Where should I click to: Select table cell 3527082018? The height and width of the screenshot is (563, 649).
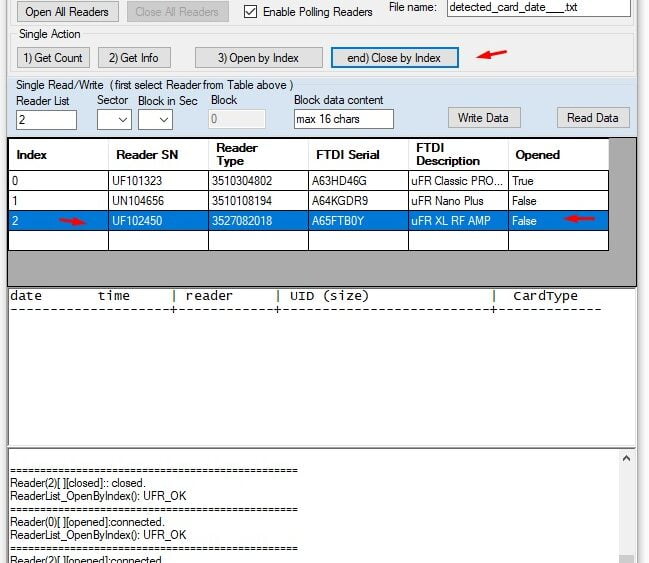[258, 221]
